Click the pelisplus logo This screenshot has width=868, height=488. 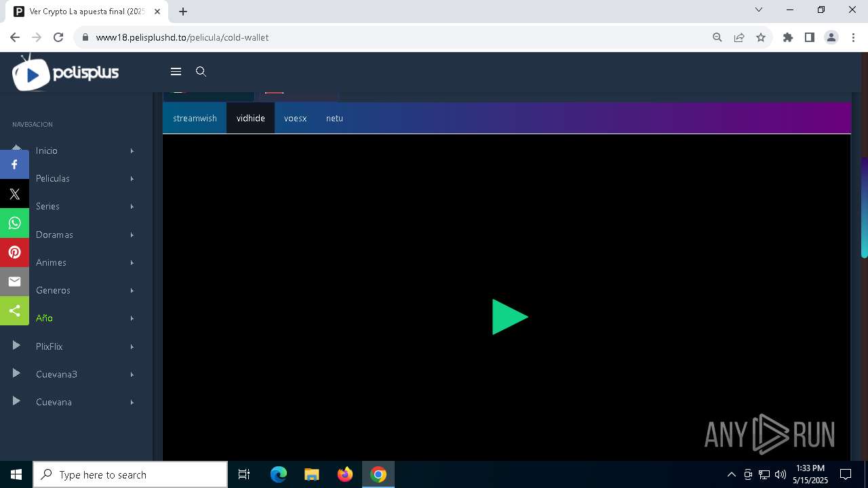tap(66, 73)
